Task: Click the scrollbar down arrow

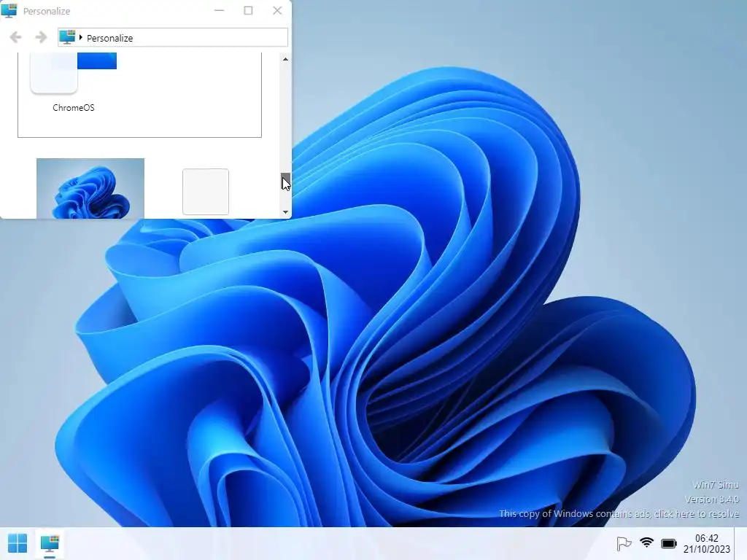Action: pos(285,212)
